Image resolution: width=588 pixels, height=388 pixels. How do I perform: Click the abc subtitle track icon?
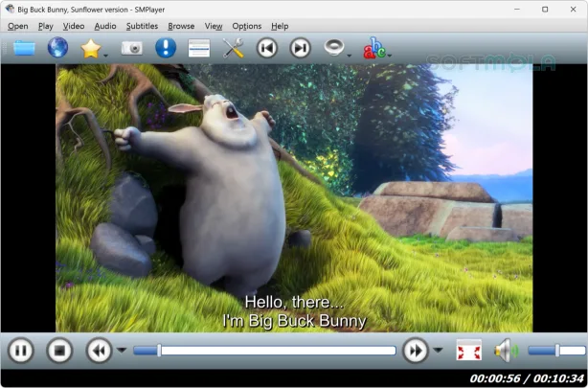373,48
